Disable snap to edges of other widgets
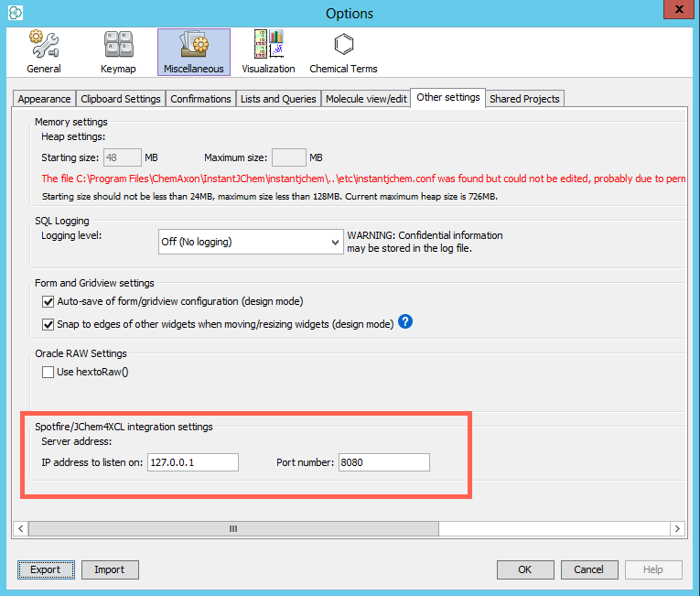700x596 pixels. tap(48, 324)
